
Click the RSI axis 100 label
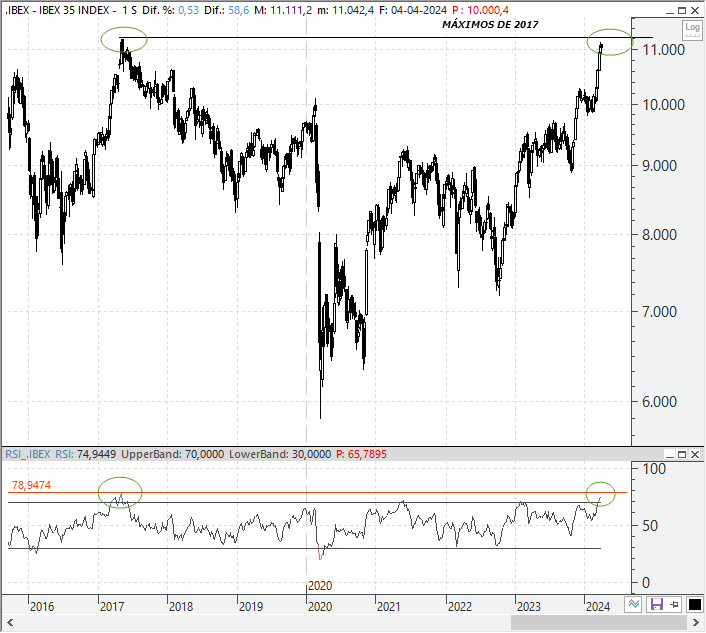654,469
